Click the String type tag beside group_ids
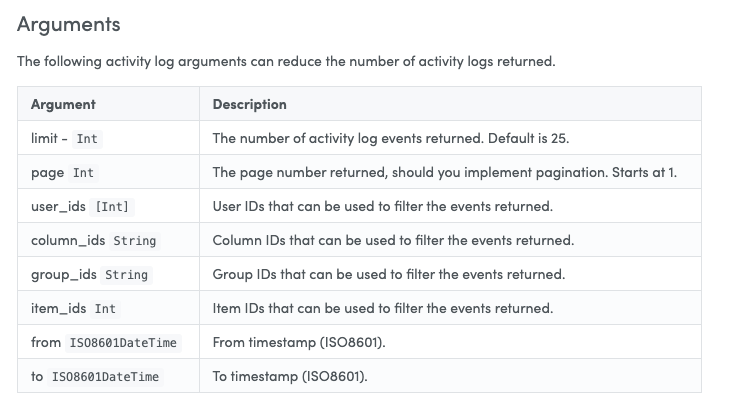This screenshot has height=405, width=754. [126, 275]
